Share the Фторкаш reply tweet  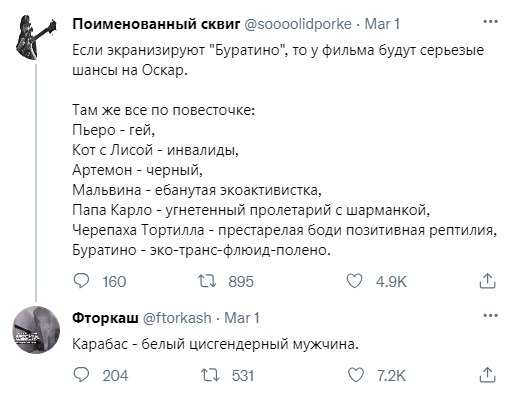click(488, 375)
